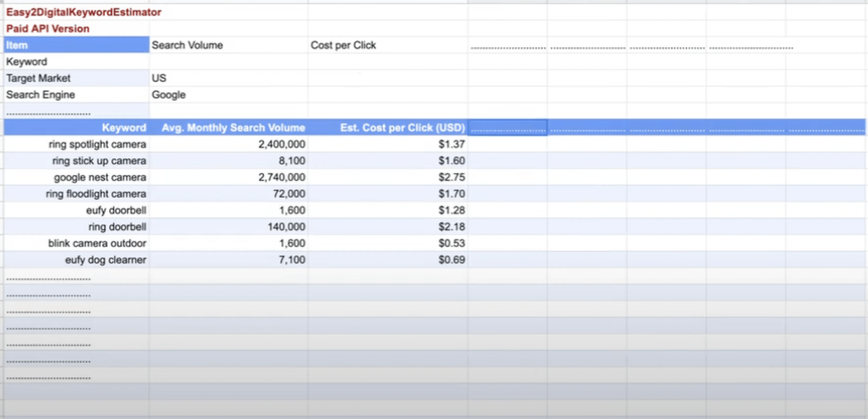Click the 'US' target market value cell
868x419 pixels.
pos(229,78)
